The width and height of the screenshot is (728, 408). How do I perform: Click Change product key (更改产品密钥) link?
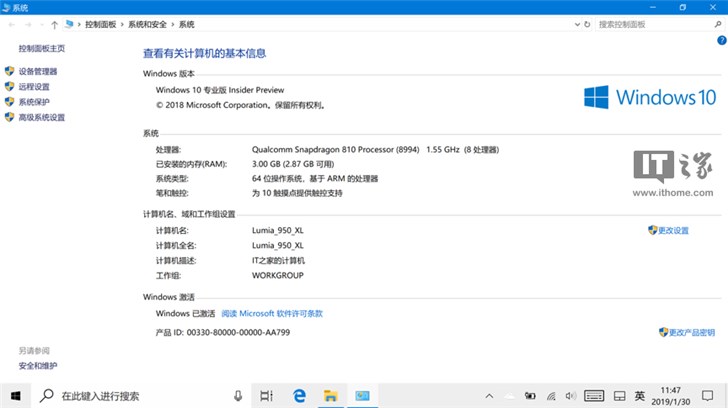691,332
